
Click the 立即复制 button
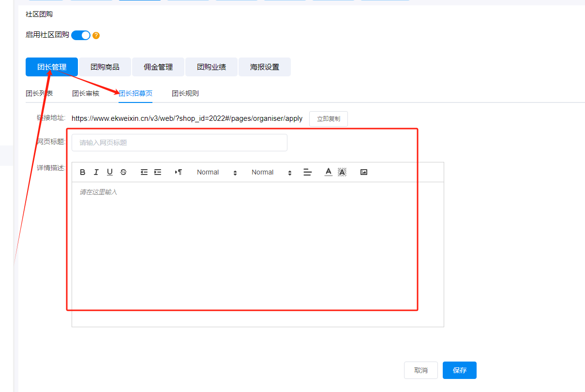pos(328,119)
